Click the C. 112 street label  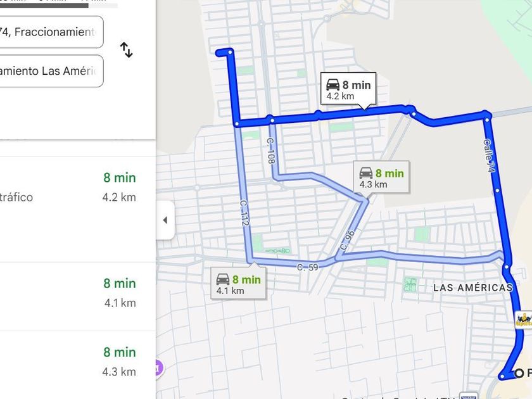point(244,212)
